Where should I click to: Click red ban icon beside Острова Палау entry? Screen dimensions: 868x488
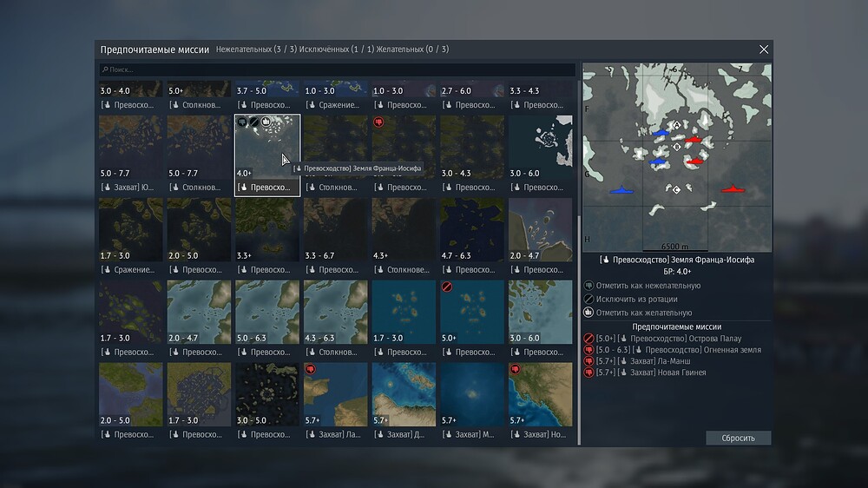(589, 338)
